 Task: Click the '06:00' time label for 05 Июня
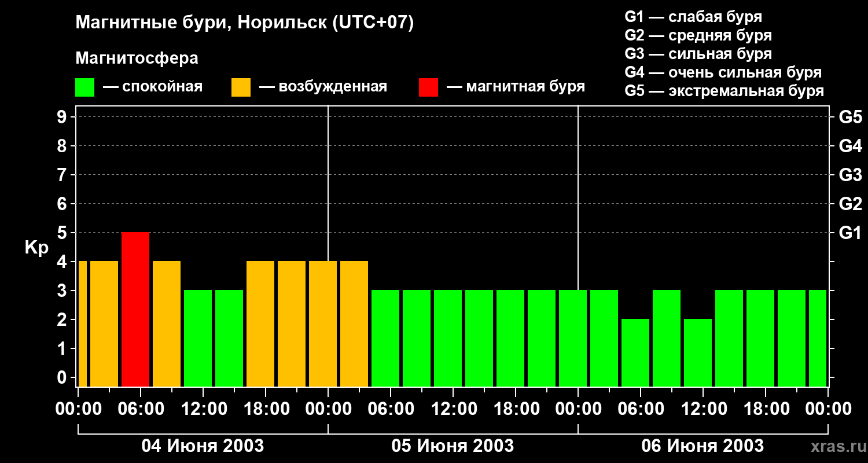(x=391, y=409)
